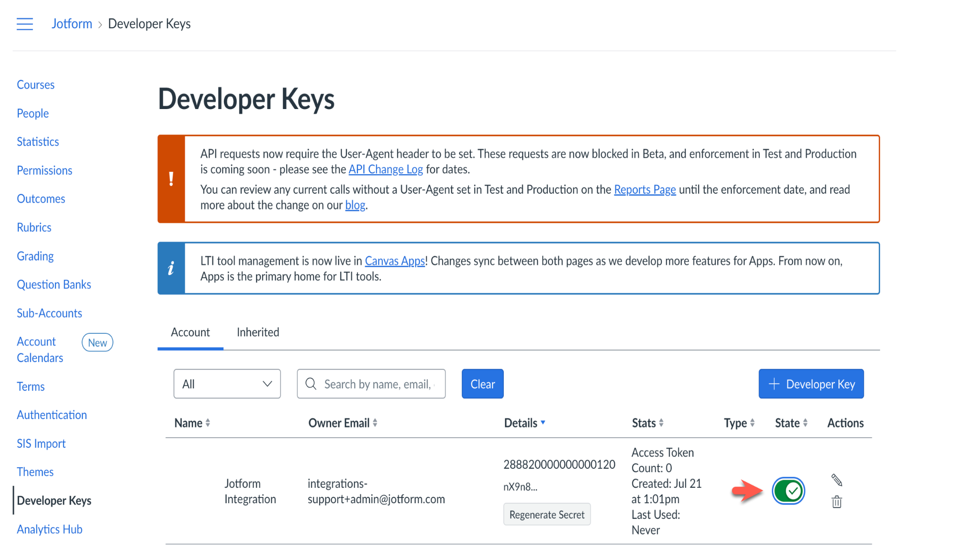
Task: Open the Canvas Apps link
Action: point(395,261)
